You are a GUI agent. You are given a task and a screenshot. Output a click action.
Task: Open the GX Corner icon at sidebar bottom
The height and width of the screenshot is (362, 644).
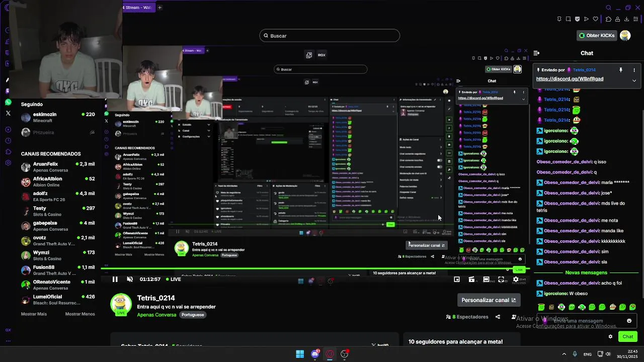point(8,330)
